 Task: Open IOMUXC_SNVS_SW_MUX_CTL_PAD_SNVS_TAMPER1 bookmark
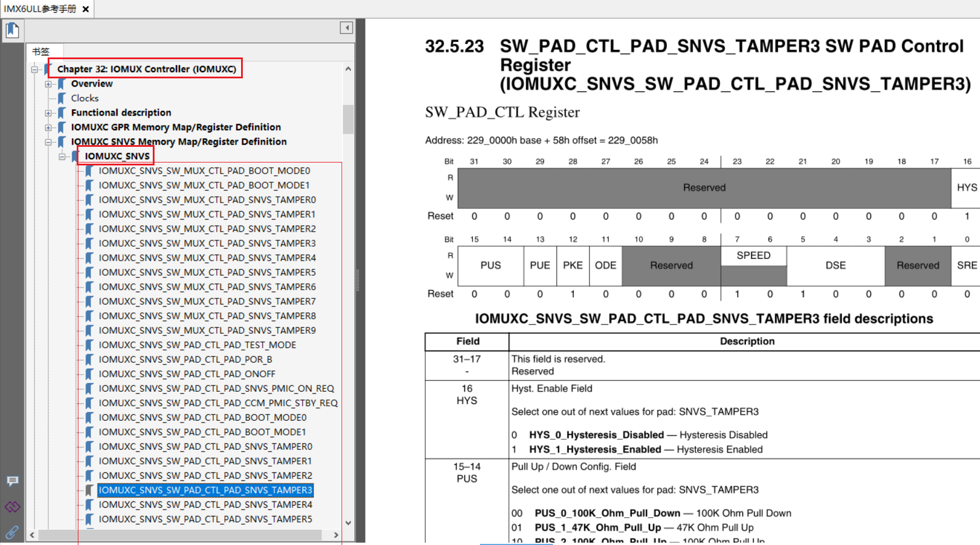coord(207,214)
